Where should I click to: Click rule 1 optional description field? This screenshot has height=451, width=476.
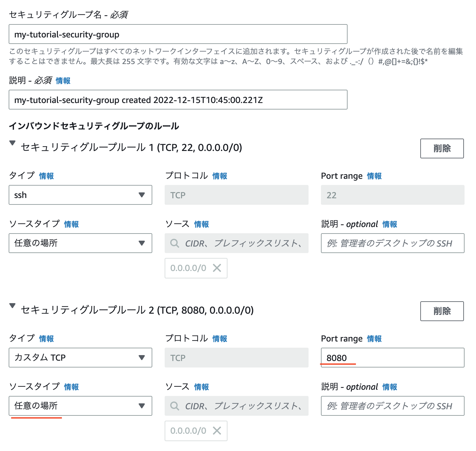(393, 243)
